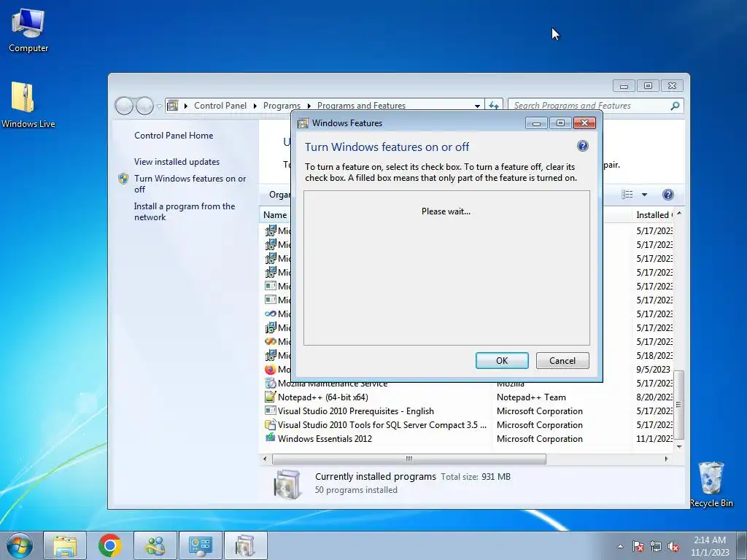Click the muted volume tray icon
This screenshot has height=560, width=747.
673,546
